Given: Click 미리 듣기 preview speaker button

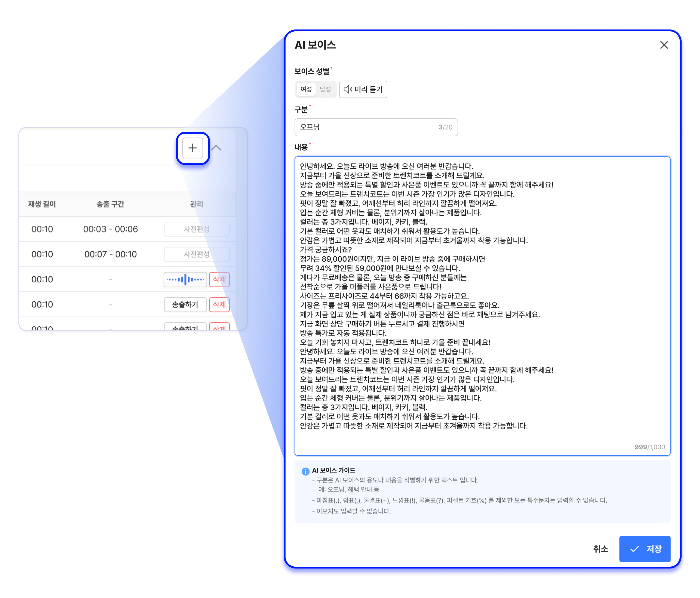Looking at the screenshot, I should pyautogui.click(x=363, y=89).
